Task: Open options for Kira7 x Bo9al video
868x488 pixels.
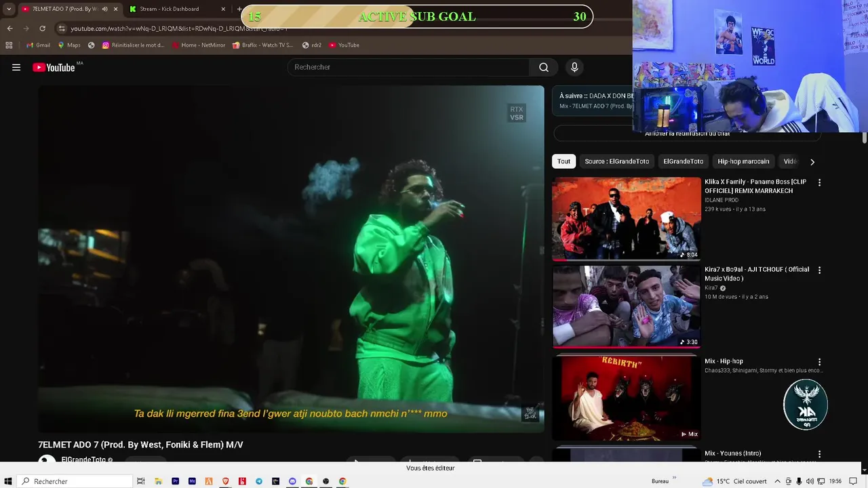Action: pyautogui.click(x=819, y=270)
